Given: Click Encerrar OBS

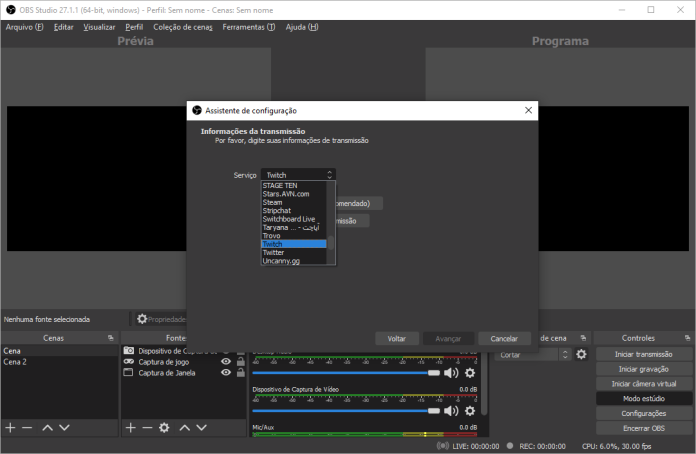Looking at the screenshot, I should click(644, 428).
